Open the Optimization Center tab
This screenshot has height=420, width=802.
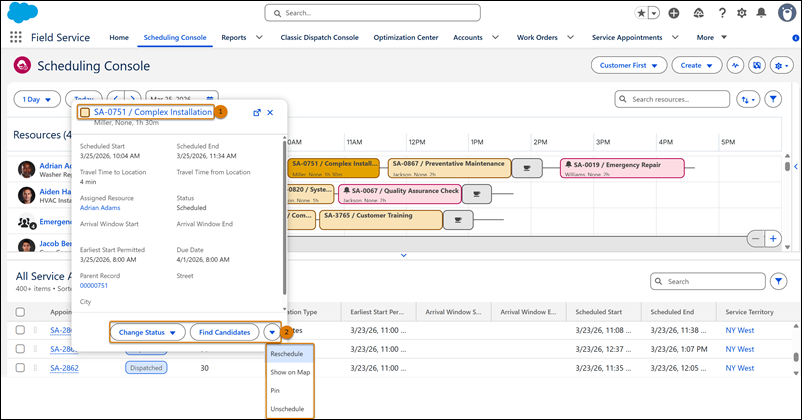point(406,37)
